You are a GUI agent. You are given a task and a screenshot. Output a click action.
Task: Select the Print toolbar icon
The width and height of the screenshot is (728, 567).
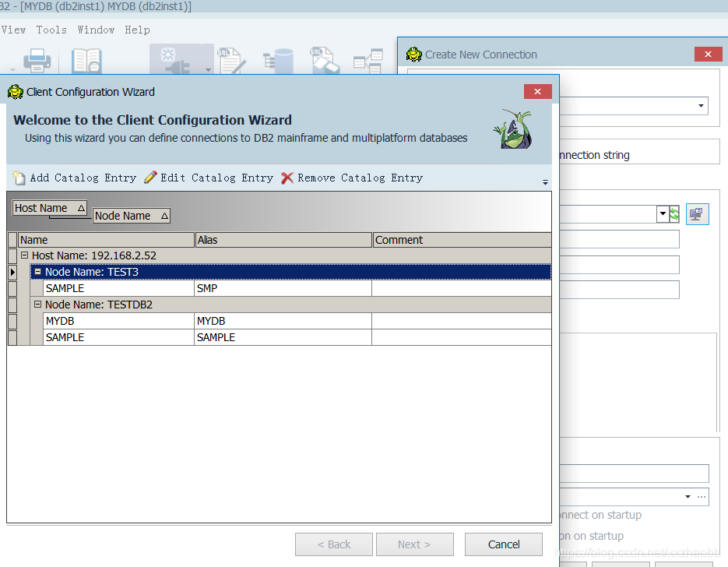[37, 61]
